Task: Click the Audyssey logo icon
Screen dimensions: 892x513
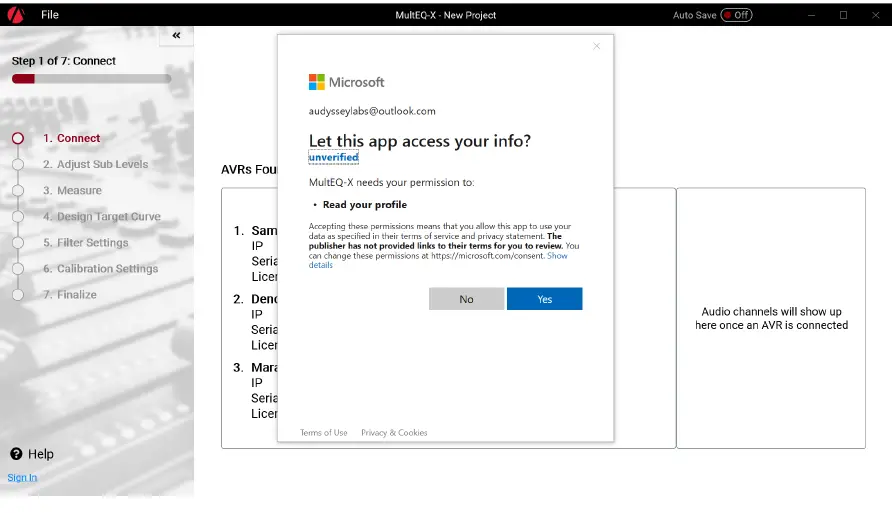Action: click(x=16, y=15)
